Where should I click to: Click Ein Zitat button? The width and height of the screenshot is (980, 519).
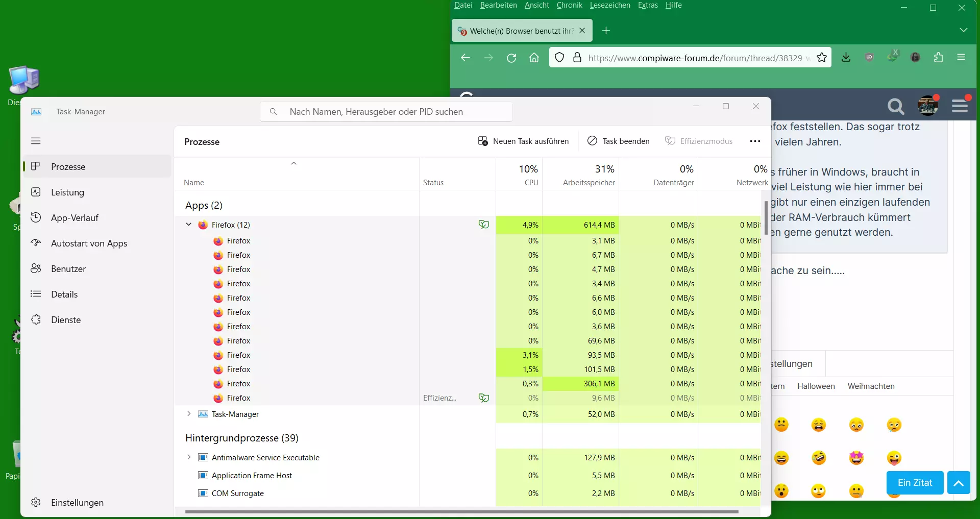click(x=915, y=483)
